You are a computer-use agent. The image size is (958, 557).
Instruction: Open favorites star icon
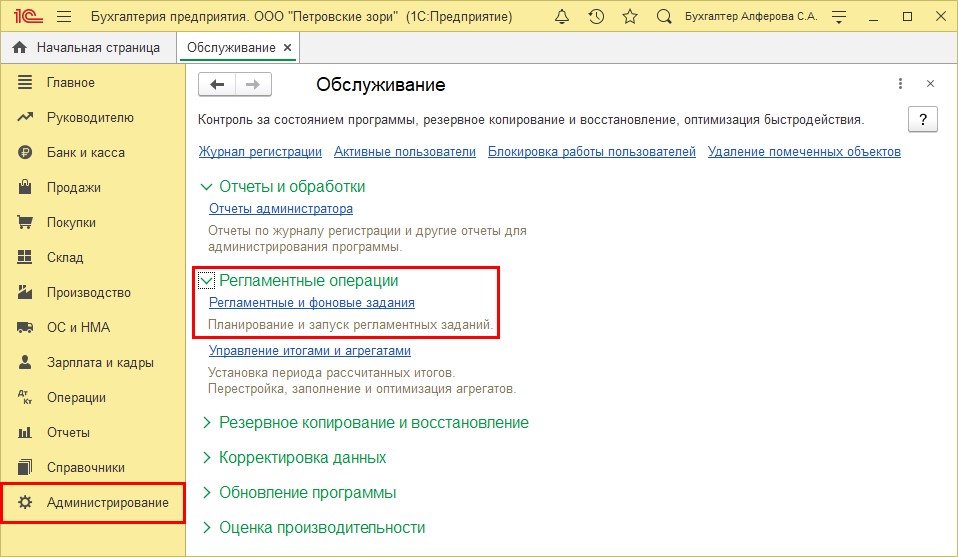pyautogui.click(x=629, y=16)
